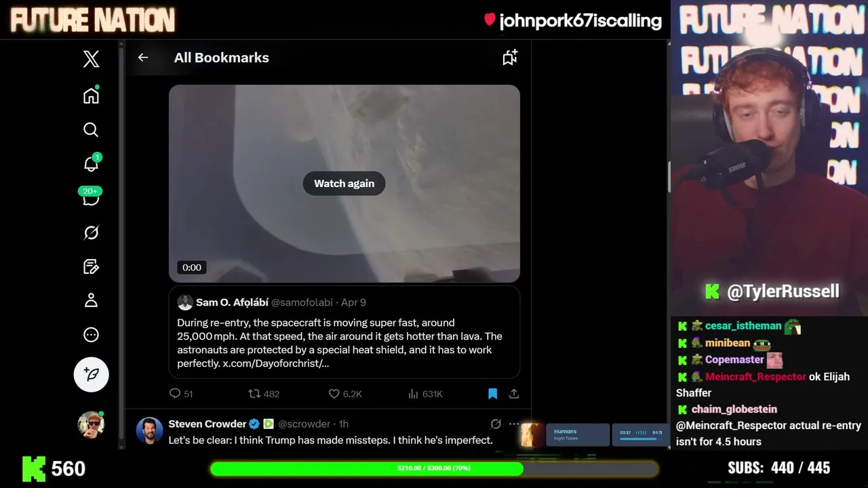
Task: View analytics showing 631K views
Action: pos(425,394)
